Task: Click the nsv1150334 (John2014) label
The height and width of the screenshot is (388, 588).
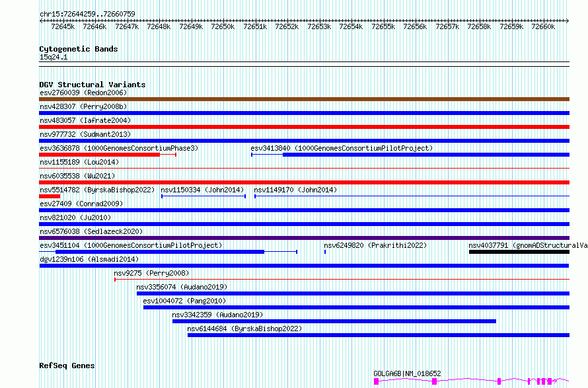Action: coord(202,190)
